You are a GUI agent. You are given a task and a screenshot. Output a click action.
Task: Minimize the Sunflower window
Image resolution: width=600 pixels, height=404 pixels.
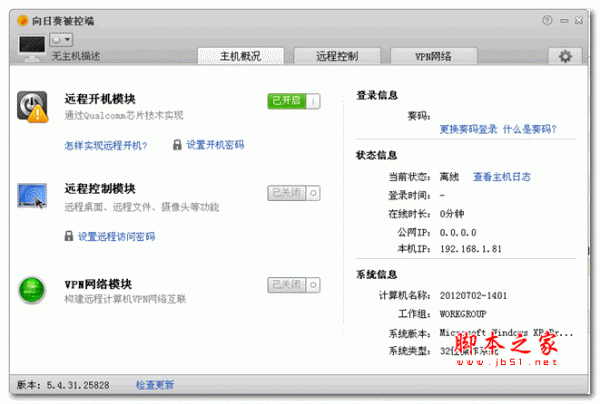[x=564, y=21]
